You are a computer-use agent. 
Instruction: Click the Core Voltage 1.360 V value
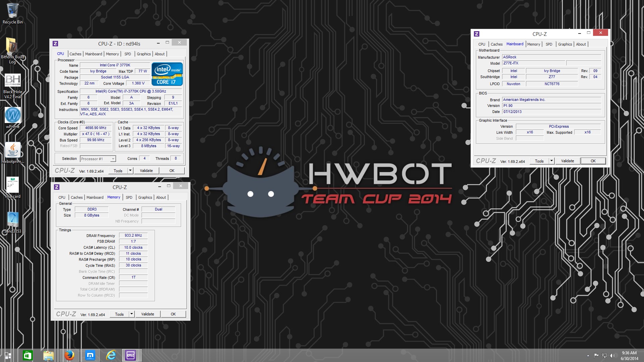(x=138, y=83)
